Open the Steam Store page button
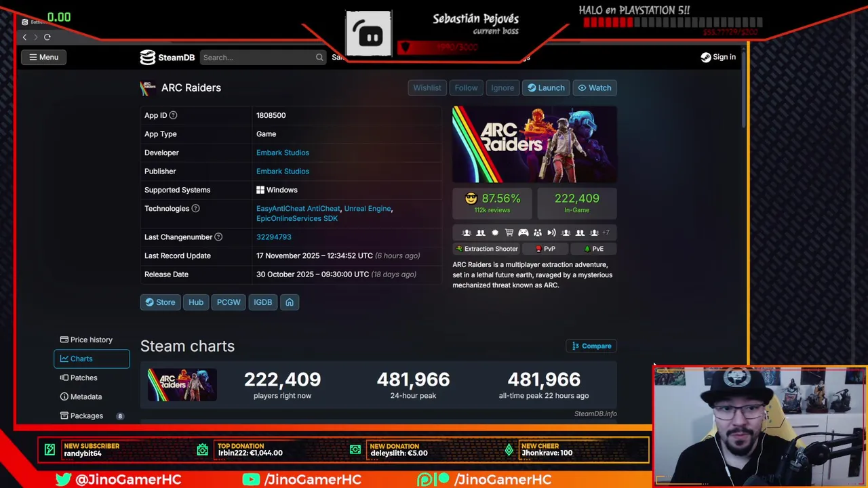 point(160,302)
